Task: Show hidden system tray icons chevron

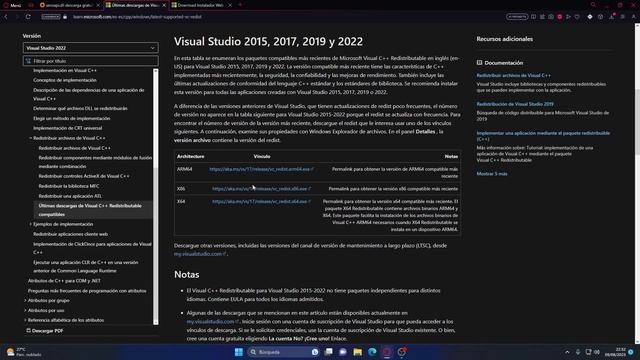Action: pos(567,352)
